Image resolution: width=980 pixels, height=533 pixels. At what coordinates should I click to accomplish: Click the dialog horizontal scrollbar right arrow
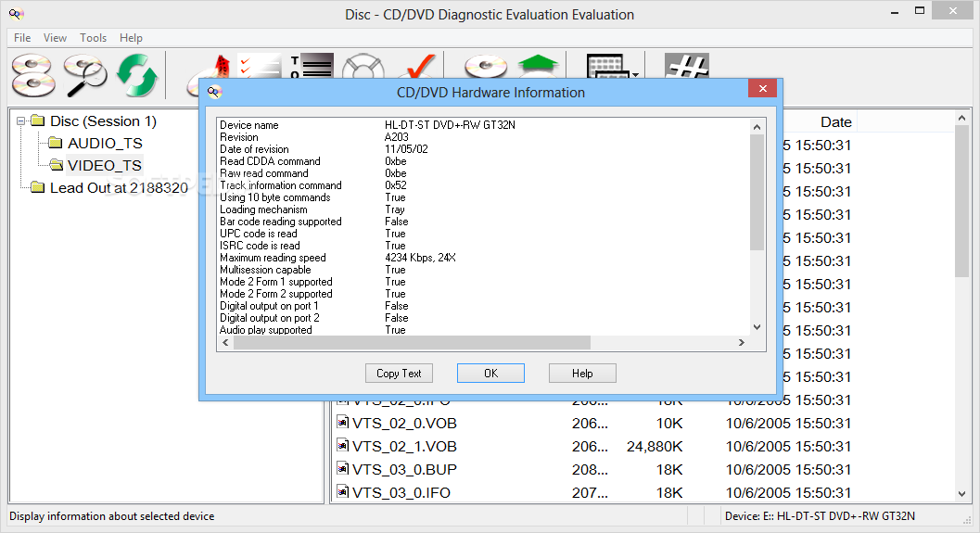pos(741,342)
